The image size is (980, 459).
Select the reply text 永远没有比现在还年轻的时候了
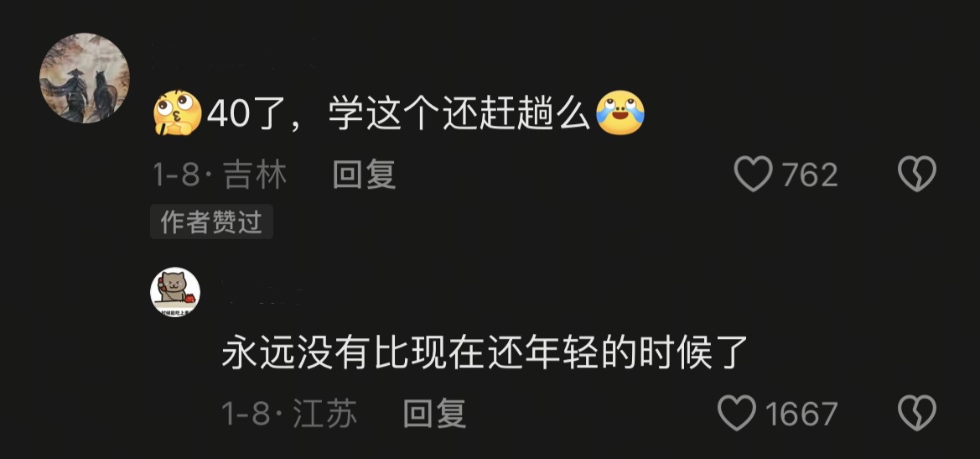485,354
